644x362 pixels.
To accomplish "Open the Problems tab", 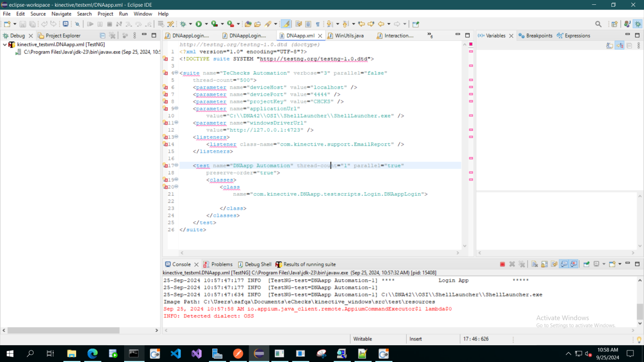I will click(221, 264).
